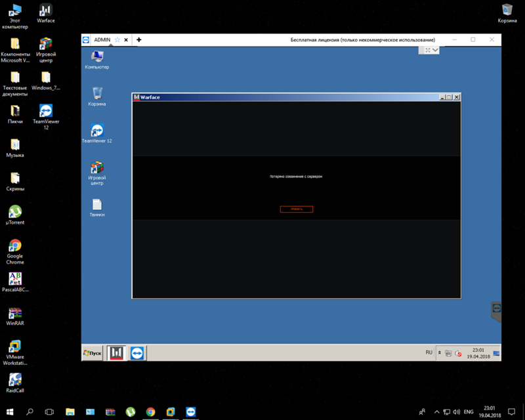Click the Warface button on remote taskbar
The width and height of the screenshot is (525, 420).
point(117,353)
